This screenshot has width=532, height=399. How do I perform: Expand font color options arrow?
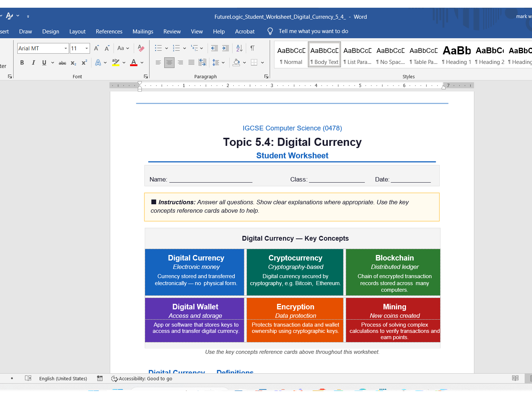pyautogui.click(x=142, y=63)
